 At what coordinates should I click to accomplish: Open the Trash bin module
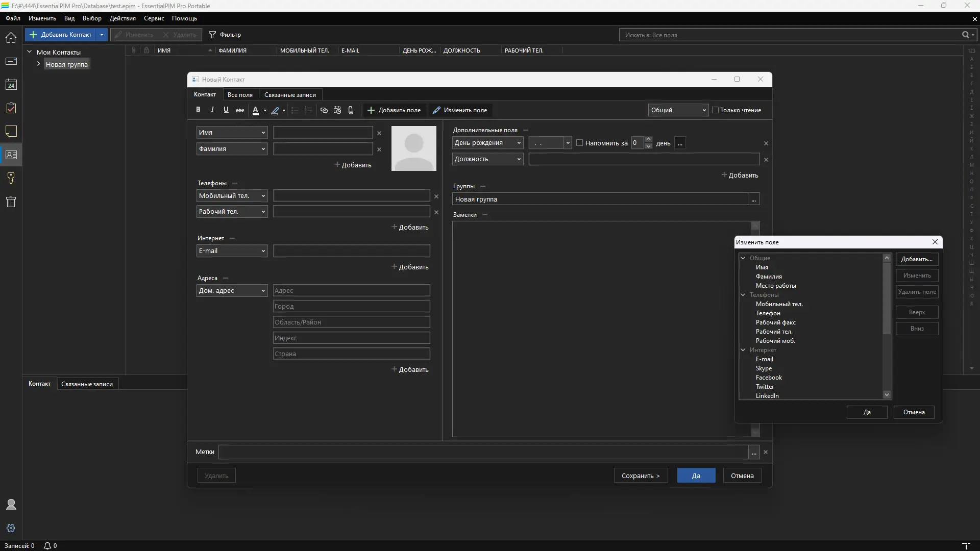(11, 202)
